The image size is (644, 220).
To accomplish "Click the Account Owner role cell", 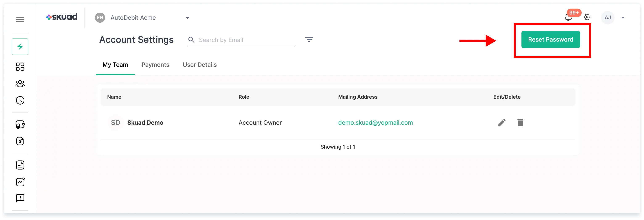I will [260, 123].
